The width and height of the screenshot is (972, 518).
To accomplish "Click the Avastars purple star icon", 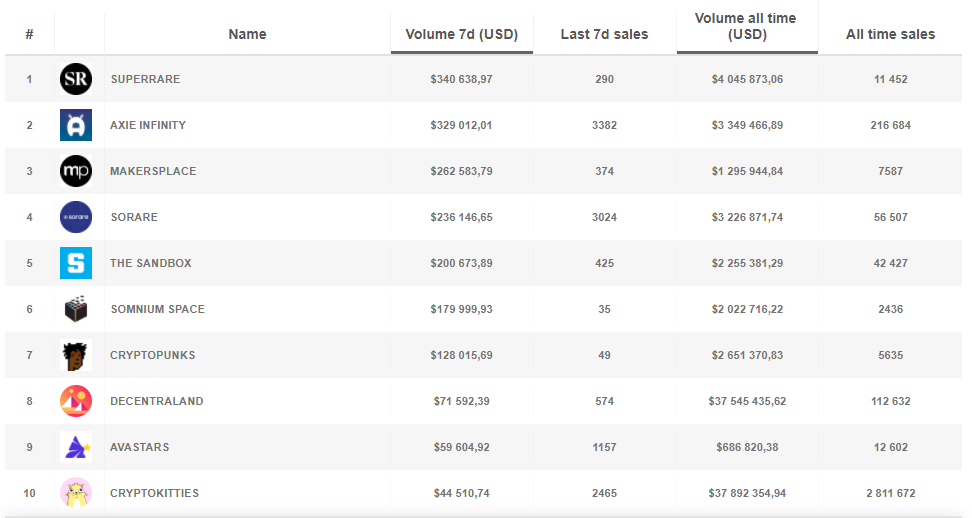I will coord(76,447).
